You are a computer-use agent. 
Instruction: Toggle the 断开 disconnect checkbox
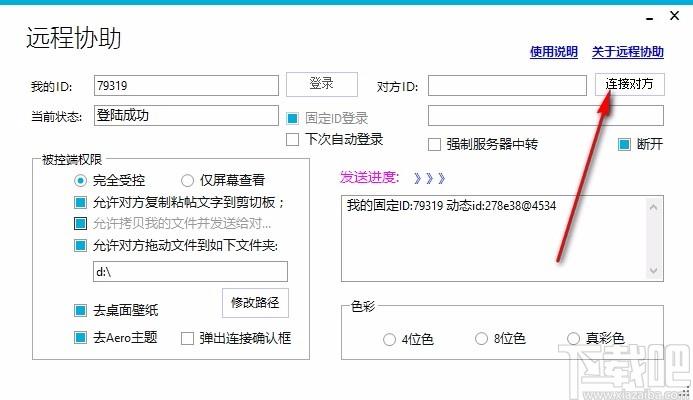tap(624, 144)
